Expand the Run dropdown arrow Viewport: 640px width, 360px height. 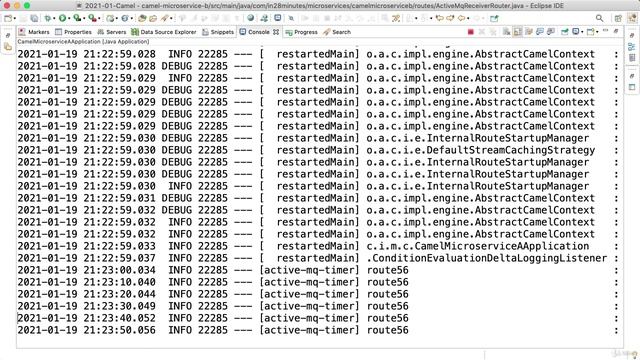coord(69,19)
